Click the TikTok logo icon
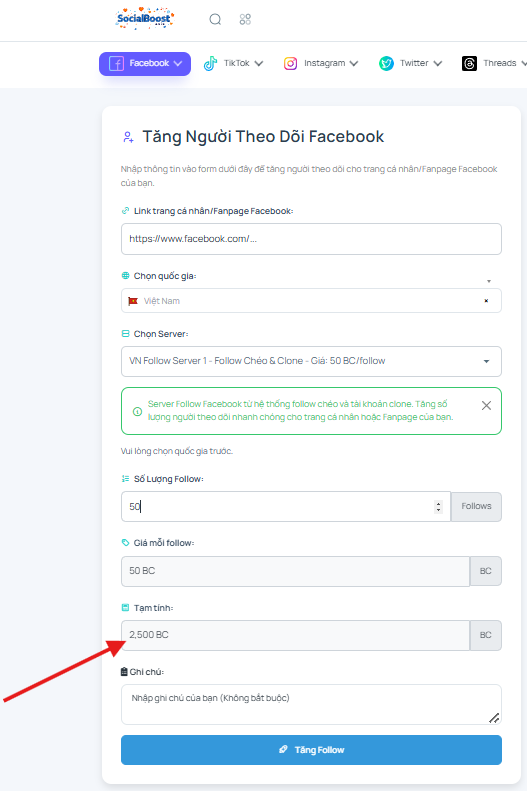The image size is (527, 791). (x=210, y=64)
